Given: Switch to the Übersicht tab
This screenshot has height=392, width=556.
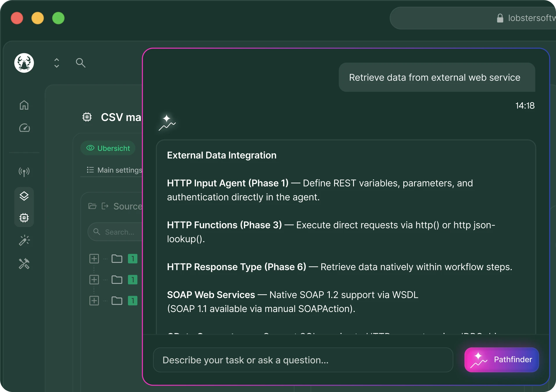Looking at the screenshot, I should click(108, 148).
